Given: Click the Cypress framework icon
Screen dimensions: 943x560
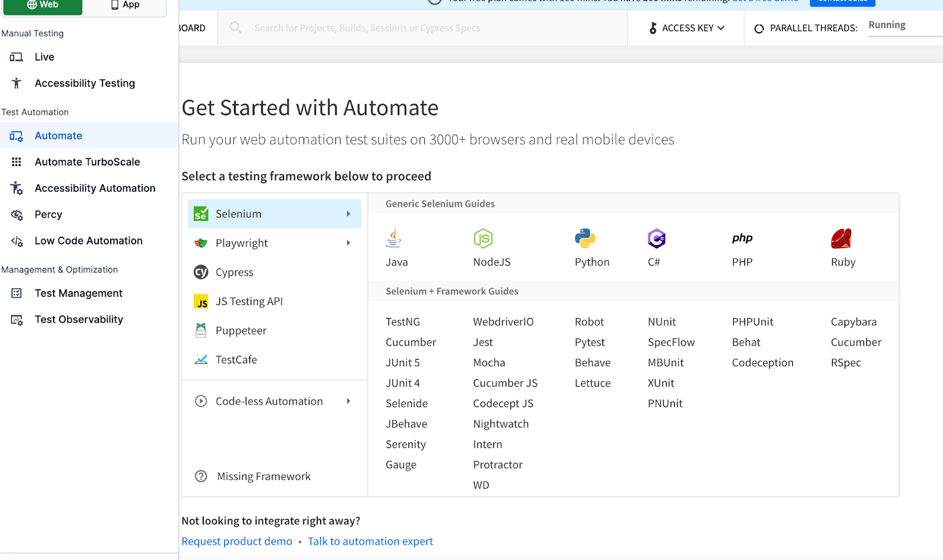Looking at the screenshot, I should pos(201,272).
